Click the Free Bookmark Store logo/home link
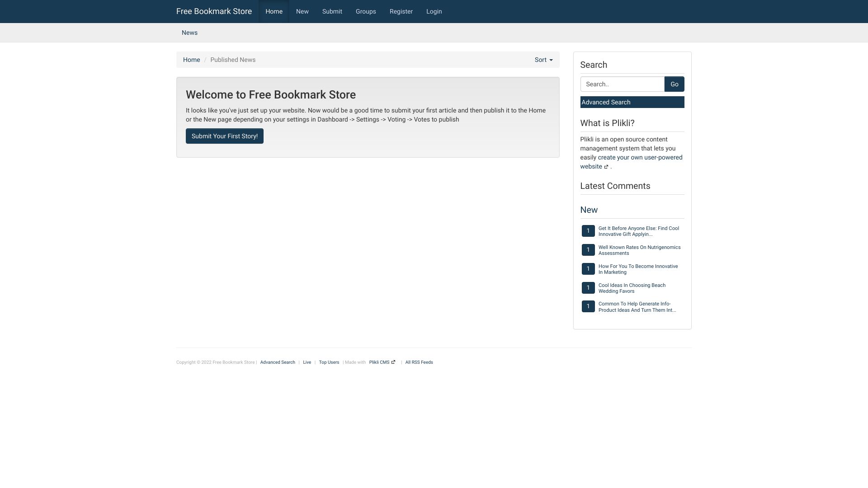Image resolution: width=868 pixels, height=488 pixels. pyautogui.click(x=213, y=11)
